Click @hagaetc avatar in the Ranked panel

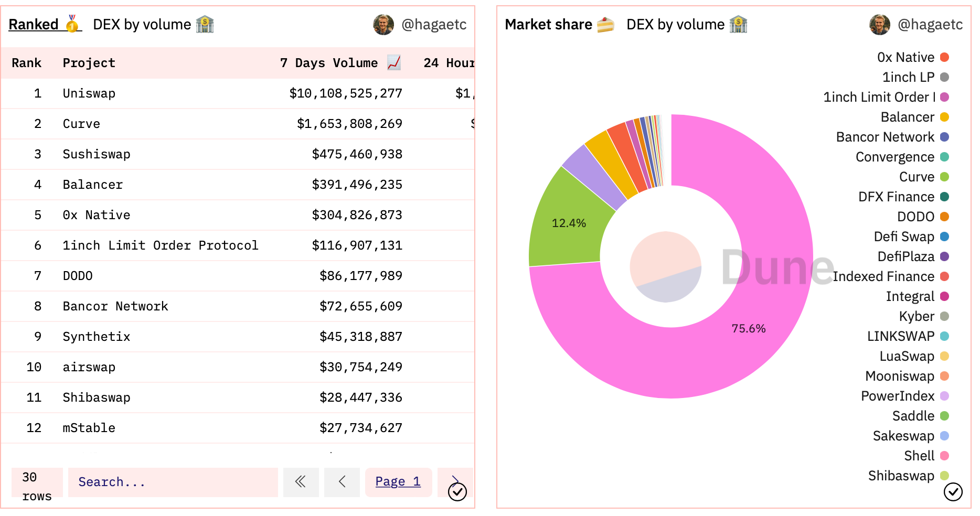pos(384,25)
